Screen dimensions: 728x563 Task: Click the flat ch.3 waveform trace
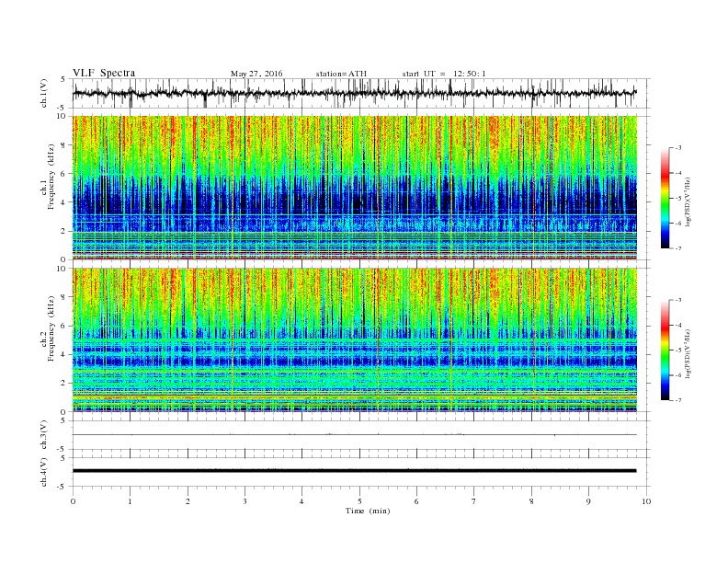tap(355, 434)
